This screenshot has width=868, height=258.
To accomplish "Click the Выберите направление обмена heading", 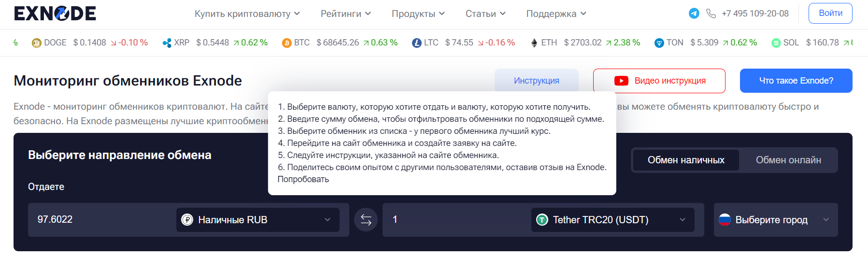I will [x=120, y=155].
